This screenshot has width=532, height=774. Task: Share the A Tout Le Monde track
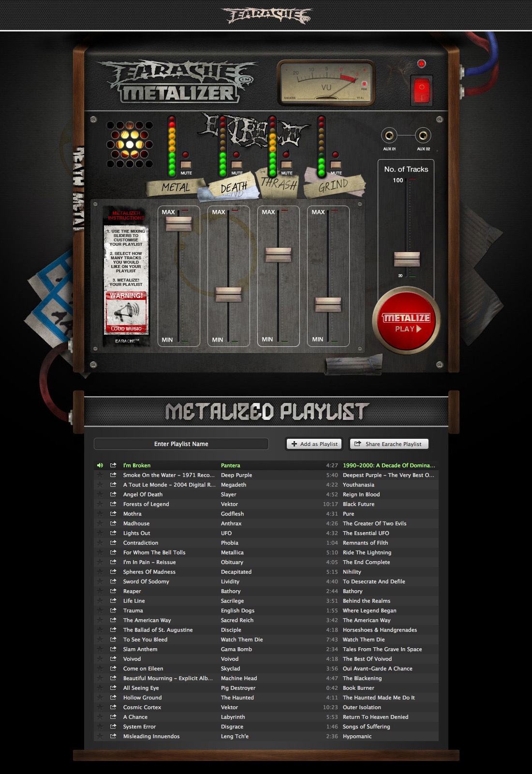[113, 485]
